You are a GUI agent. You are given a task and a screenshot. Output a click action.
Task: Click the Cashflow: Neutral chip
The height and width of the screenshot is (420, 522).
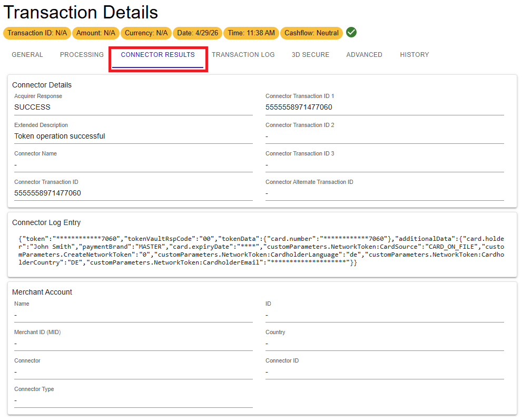312,33
